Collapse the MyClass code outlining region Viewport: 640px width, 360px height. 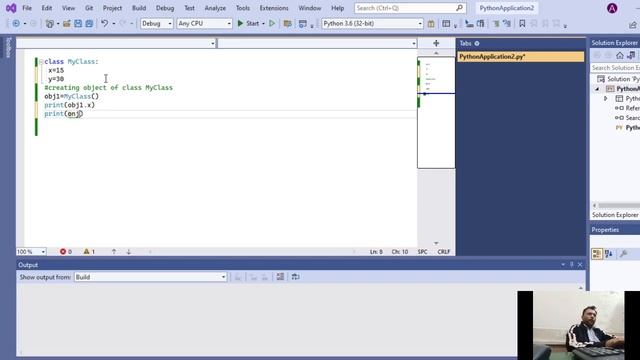41,62
